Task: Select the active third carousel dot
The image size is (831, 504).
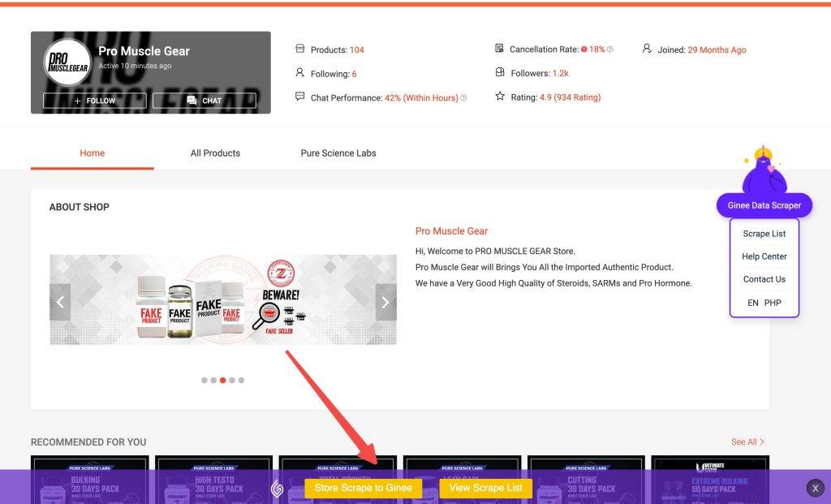Action: 223,380
